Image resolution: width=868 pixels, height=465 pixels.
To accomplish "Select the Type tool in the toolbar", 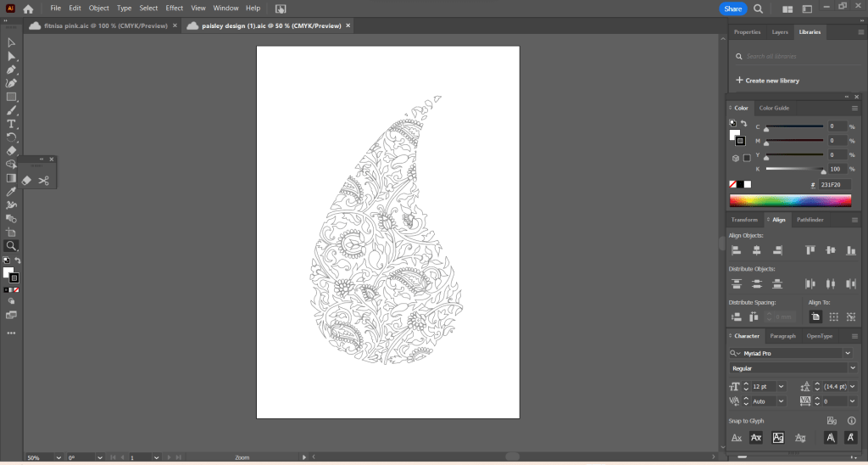I will (12, 124).
